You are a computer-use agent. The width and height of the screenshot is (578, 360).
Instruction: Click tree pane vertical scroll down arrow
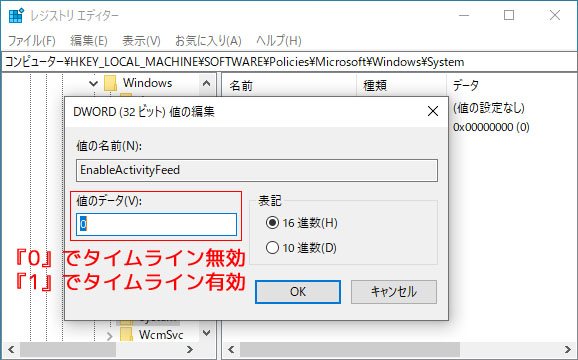[x=206, y=333]
